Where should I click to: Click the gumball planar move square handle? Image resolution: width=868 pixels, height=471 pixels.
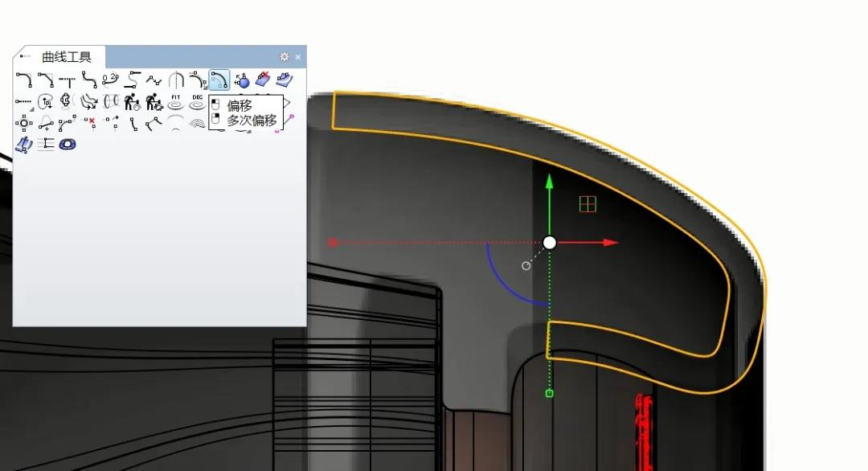(x=588, y=204)
